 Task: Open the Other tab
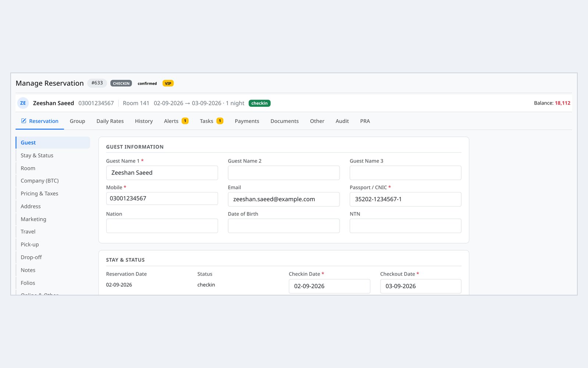[317, 121]
